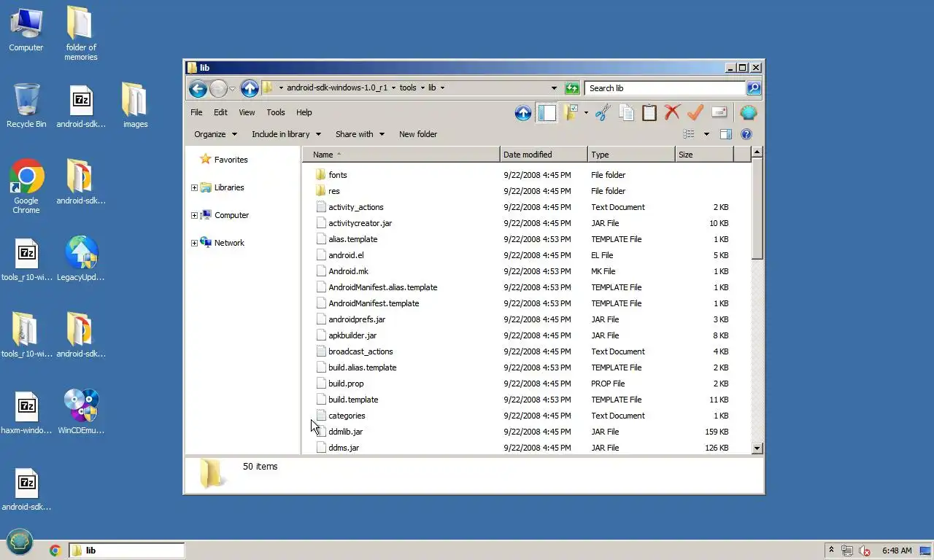Select the Google Chrome desktop shortcut
This screenshot has height=560, width=934.
coord(26,186)
